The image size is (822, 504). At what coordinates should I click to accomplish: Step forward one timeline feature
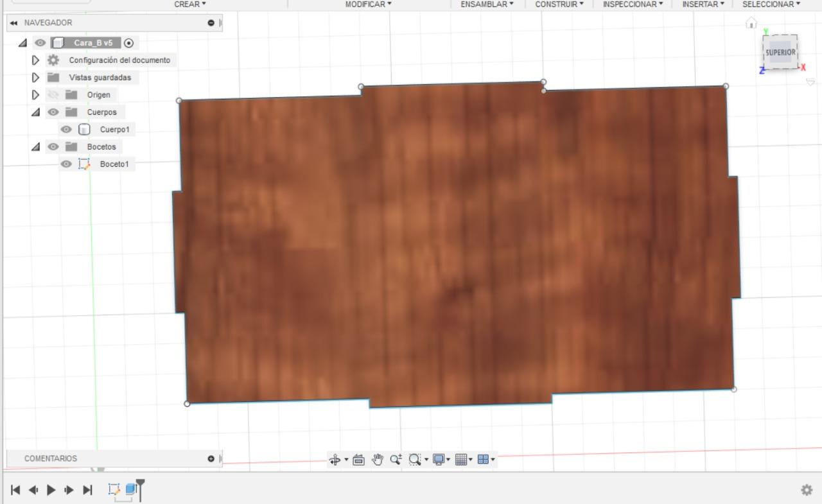[69, 490]
